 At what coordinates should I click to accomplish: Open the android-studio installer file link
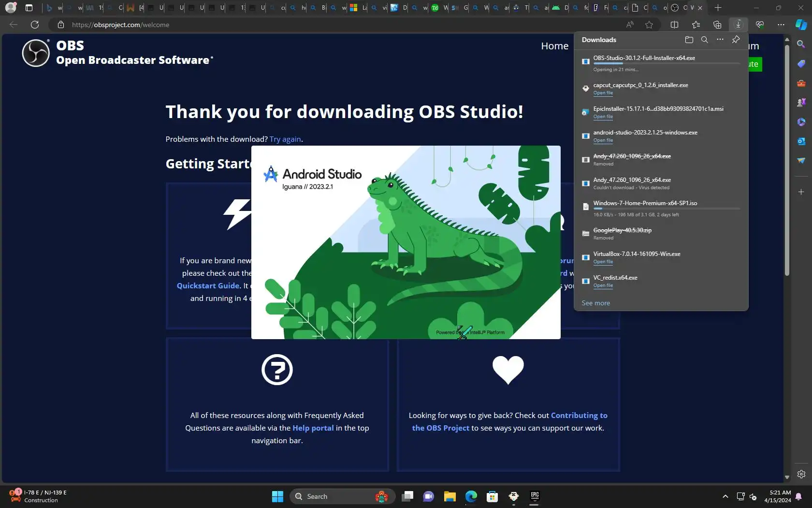(603, 140)
